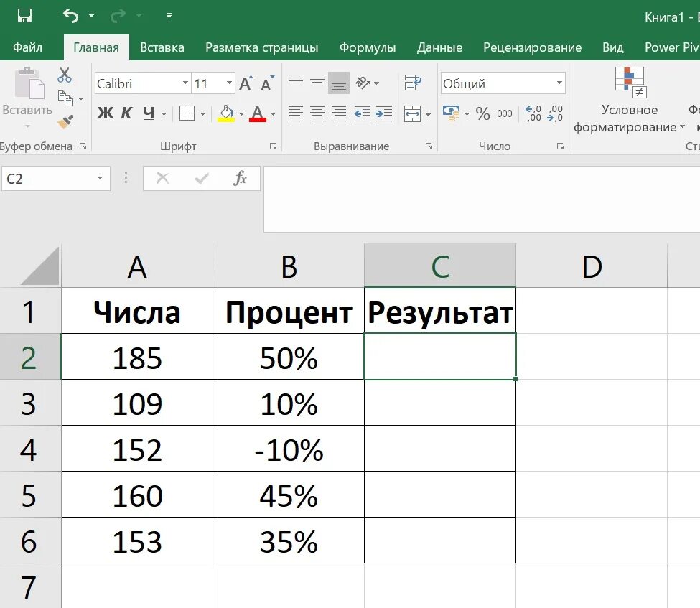Toggle wrap text icon
Viewport: 700px width, 608px height.
[x=413, y=83]
